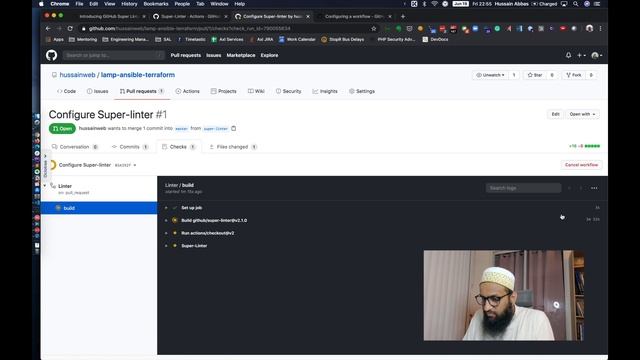
Task: Open the lamp-ansible-terraform repository link
Action: point(138,75)
